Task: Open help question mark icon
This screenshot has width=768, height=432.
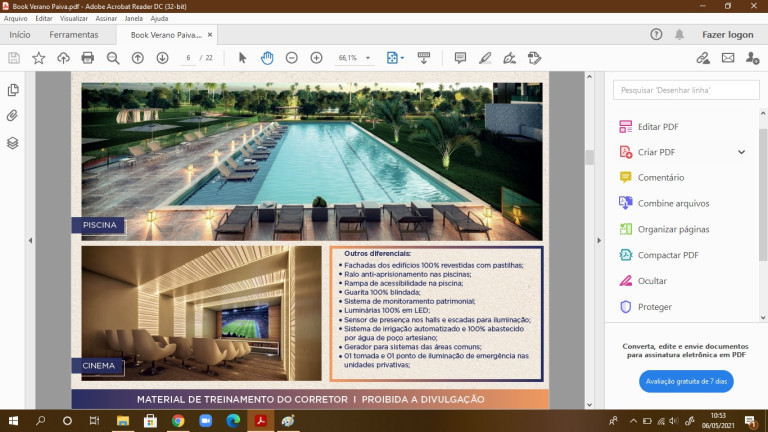Action: 656,34
